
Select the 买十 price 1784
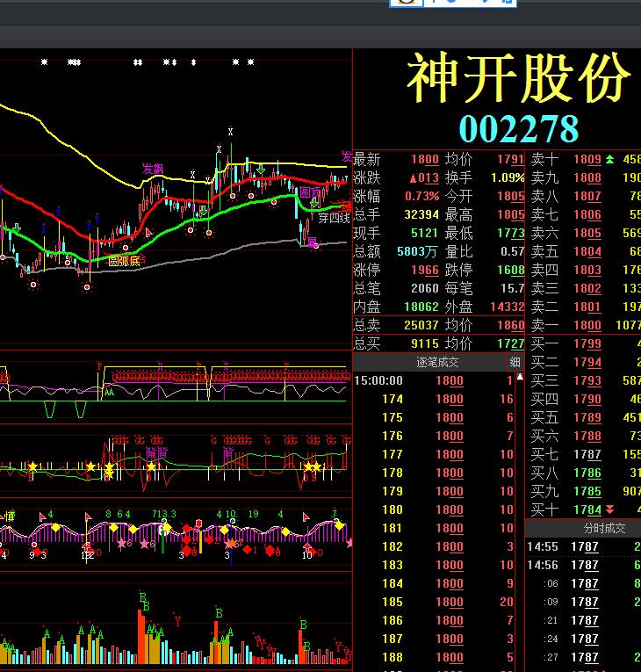click(587, 509)
